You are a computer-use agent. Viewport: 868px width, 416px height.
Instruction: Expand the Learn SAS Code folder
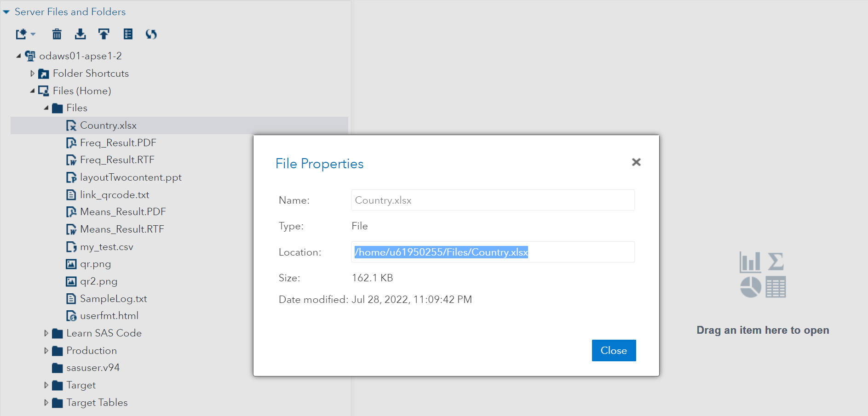point(46,333)
